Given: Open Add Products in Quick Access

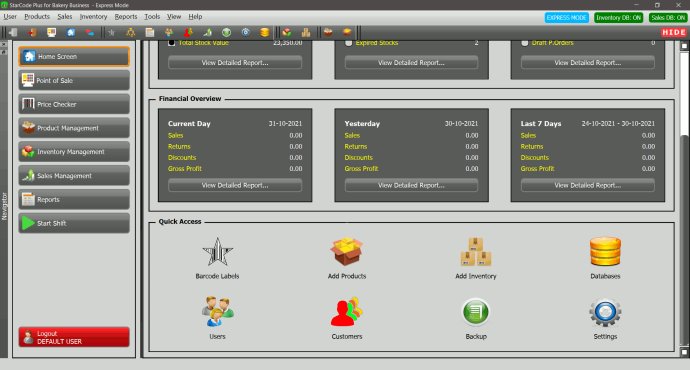Looking at the screenshot, I should point(347,258).
